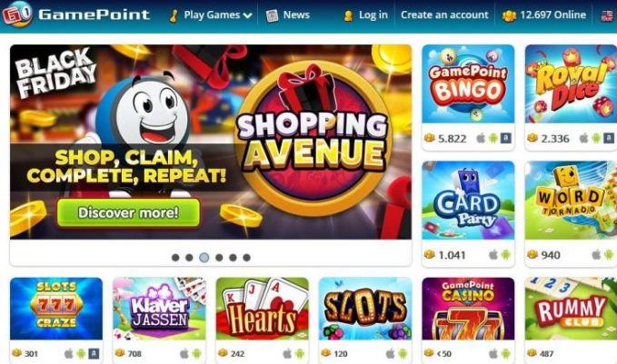This screenshot has height=364, width=617.
Task: Click the 12.697 Online players indicator
Action: coord(543,15)
